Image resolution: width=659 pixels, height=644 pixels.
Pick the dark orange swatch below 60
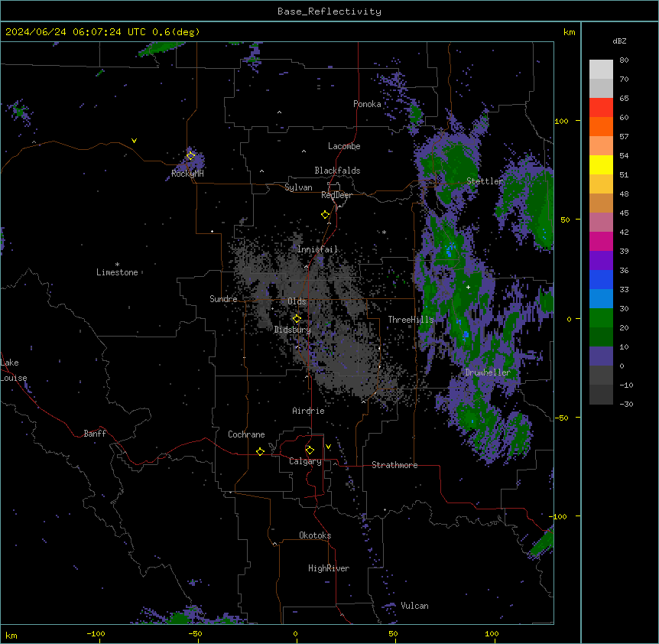601,126
